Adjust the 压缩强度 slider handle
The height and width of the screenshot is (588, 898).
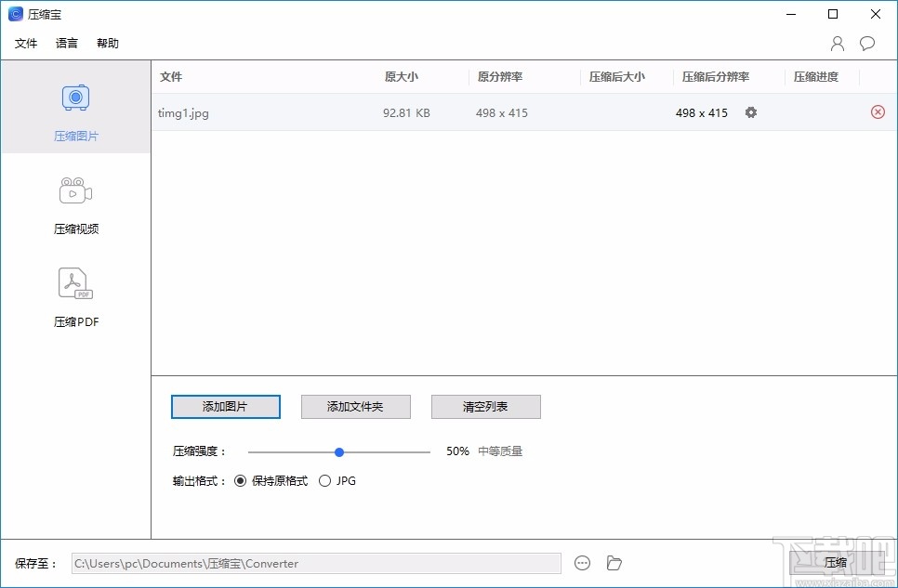click(338, 451)
